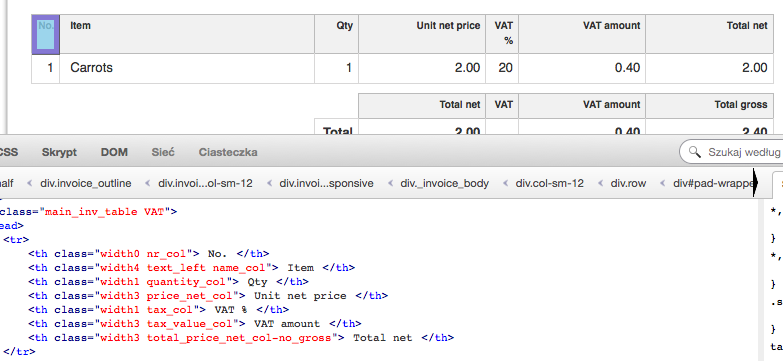
Task: Click the Item column header
Action: click(x=187, y=34)
